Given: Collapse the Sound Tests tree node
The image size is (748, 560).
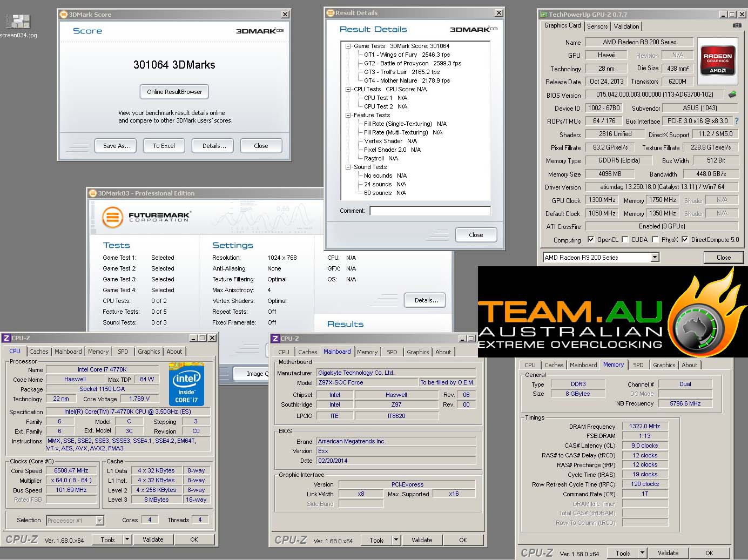Looking at the screenshot, I should click(x=348, y=167).
